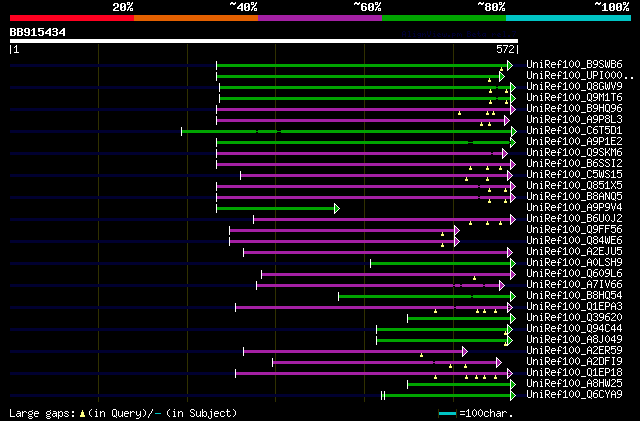Screen dimensions: 640x421
Task: Click the BB915434 query name label
Action: point(38,32)
